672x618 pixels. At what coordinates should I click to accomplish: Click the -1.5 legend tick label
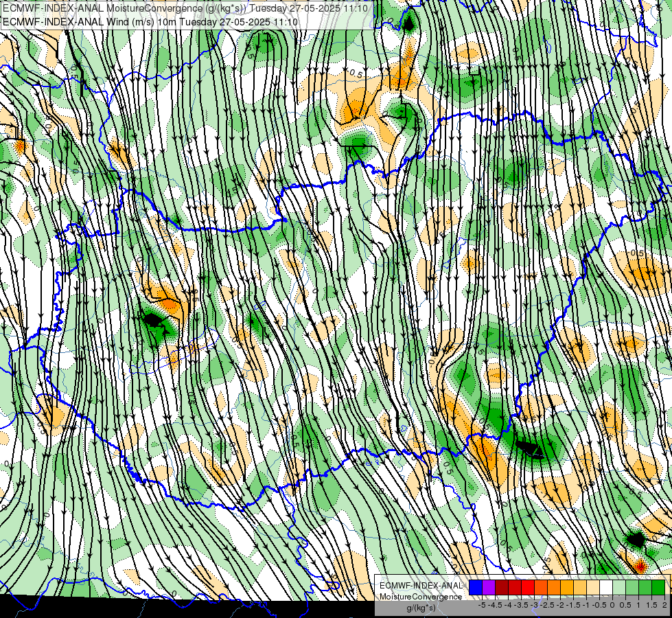click(573, 605)
